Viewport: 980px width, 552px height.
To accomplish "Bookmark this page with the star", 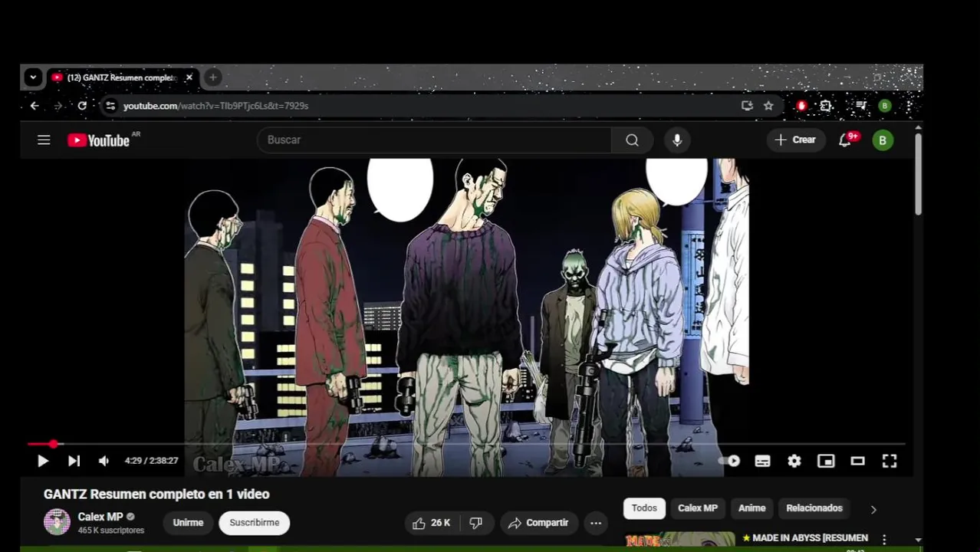I will 768,106.
